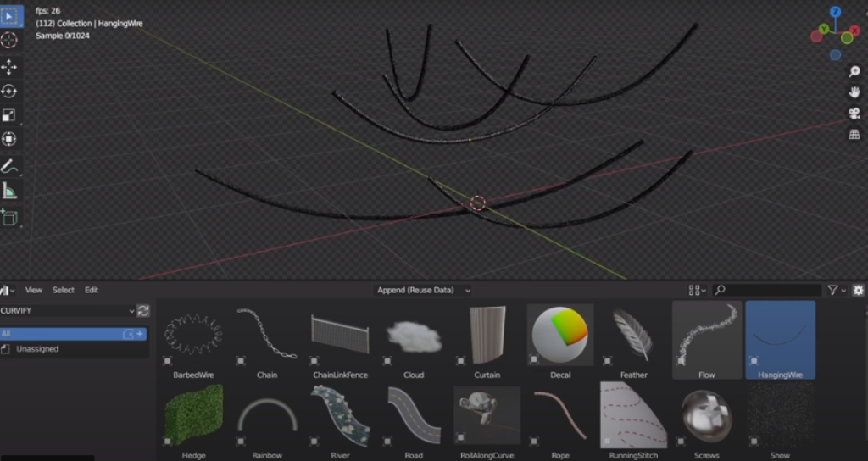Select the Move tool
The image size is (868, 461).
[9, 68]
